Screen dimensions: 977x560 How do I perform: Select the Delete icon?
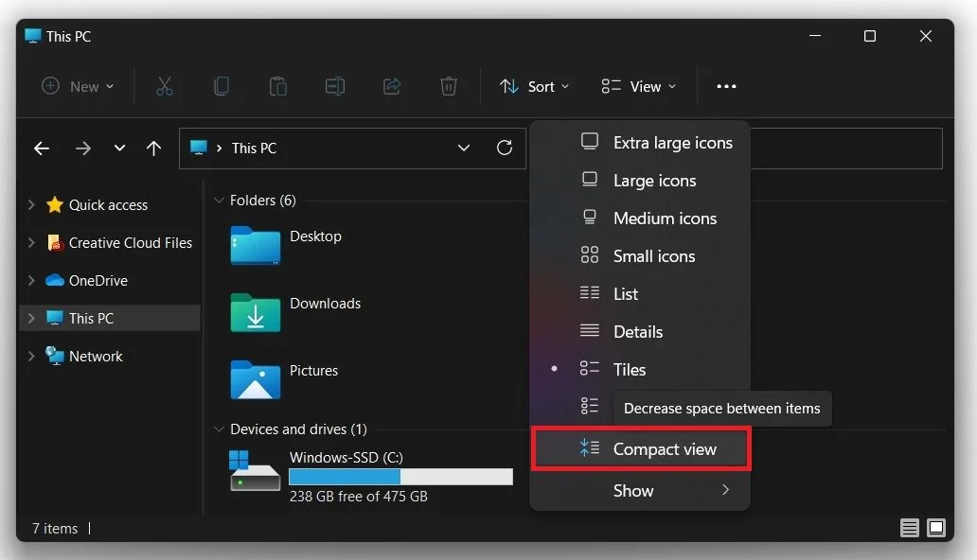coord(449,86)
